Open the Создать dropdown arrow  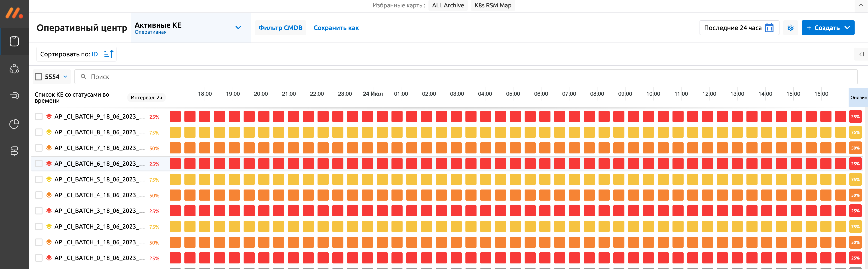click(x=847, y=28)
